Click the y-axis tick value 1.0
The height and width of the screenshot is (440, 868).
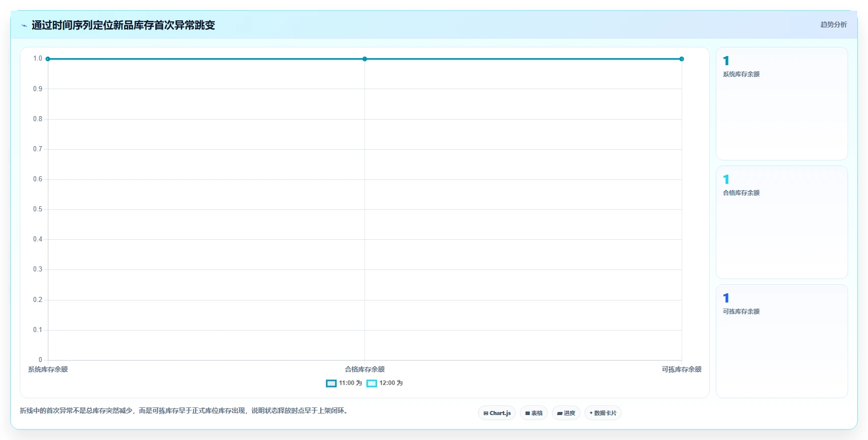pos(38,59)
